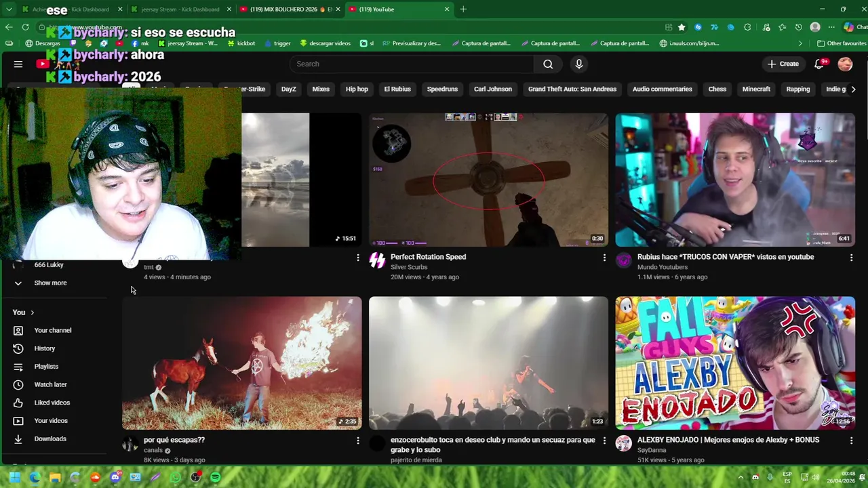Go back in browser
868x488 pixels.
(9, 27)
